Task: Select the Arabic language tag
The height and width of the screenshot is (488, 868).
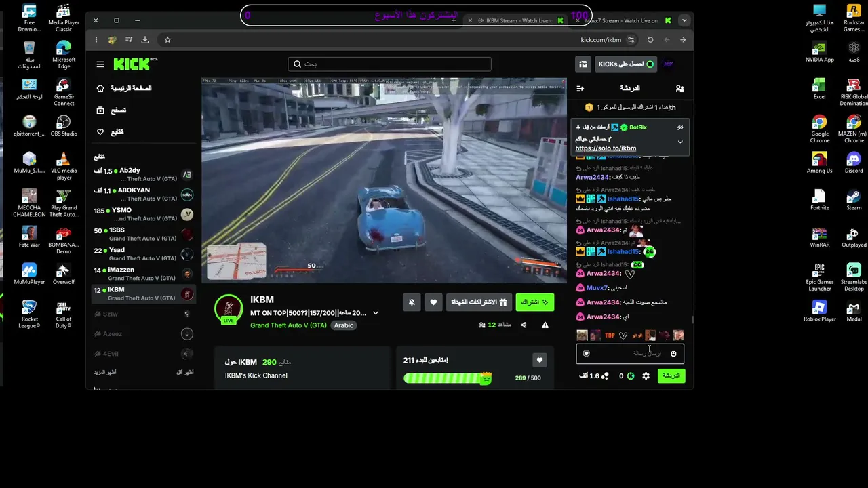Action: (344, 325)
